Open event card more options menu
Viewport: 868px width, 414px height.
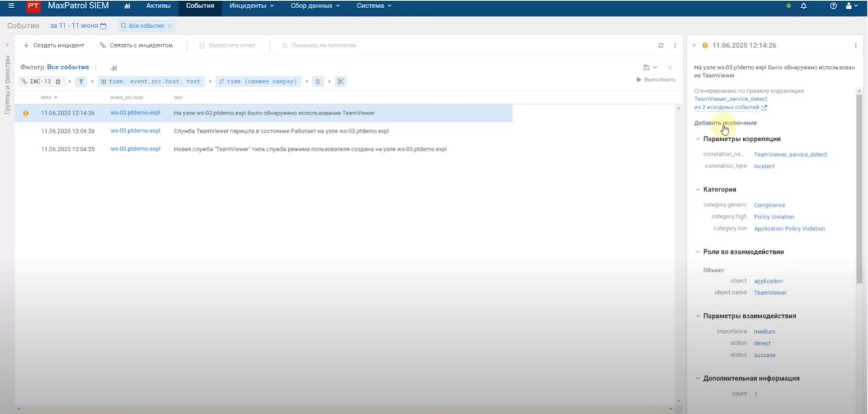856,45
